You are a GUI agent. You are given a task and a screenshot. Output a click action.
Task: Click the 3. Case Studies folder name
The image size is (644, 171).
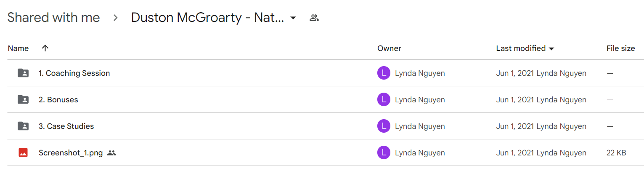[66, 126]
